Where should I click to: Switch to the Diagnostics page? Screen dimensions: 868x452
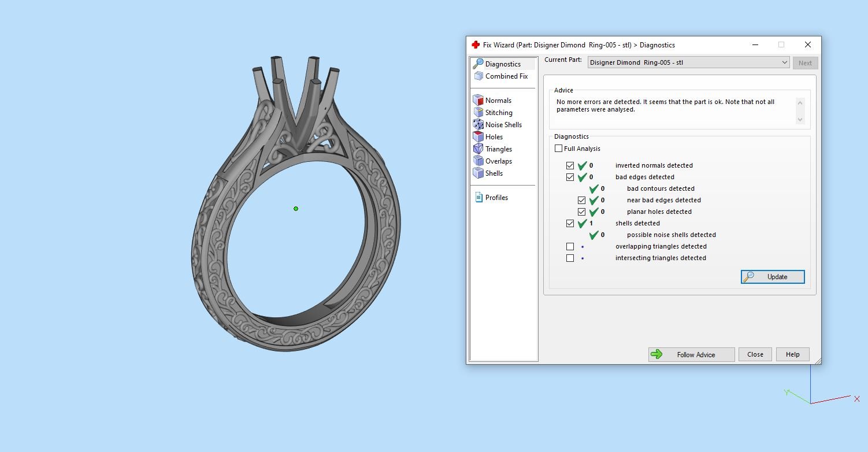(502, 64)
